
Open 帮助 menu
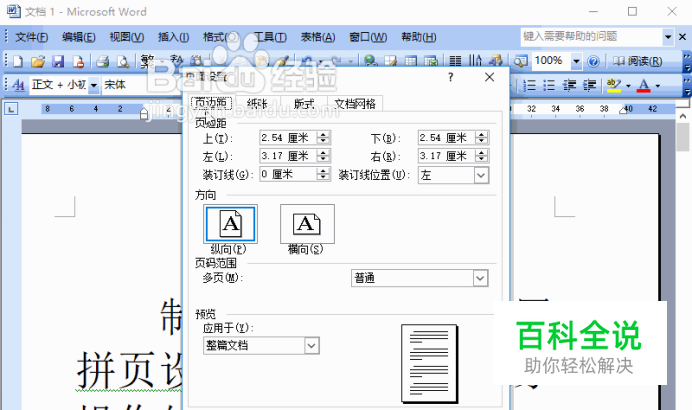tap(418, 37)
